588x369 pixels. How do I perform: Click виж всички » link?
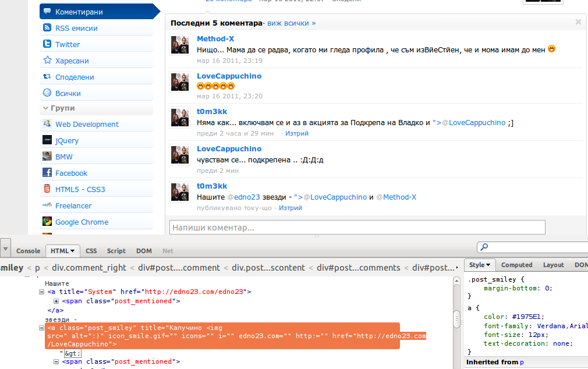coord(291,23)
